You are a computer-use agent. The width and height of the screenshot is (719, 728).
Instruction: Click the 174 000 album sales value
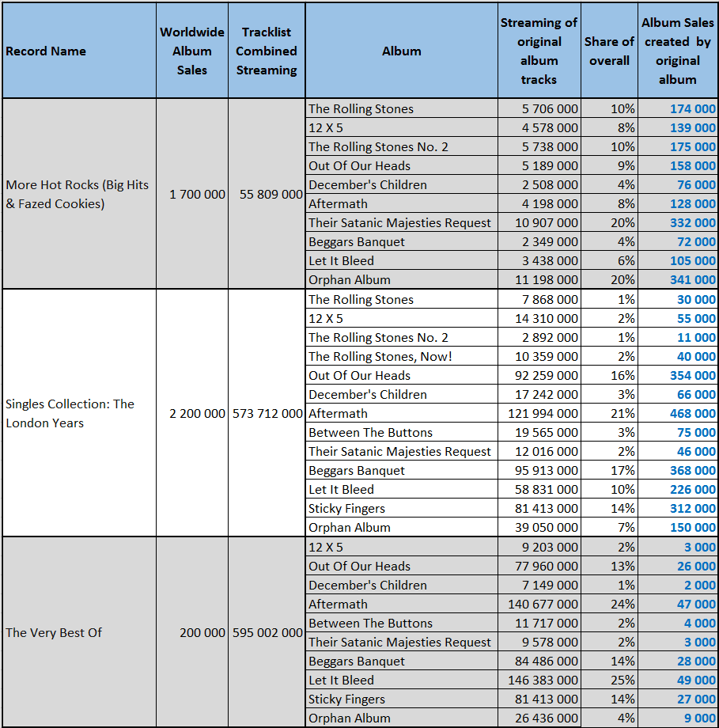point(693,108)
